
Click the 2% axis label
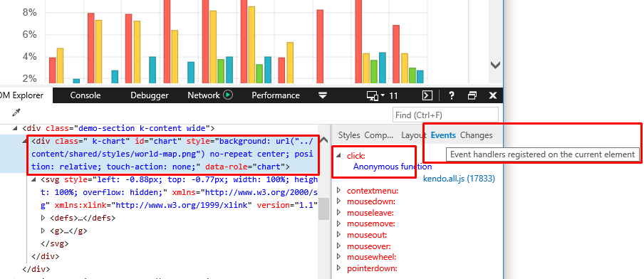coord(30,79)
